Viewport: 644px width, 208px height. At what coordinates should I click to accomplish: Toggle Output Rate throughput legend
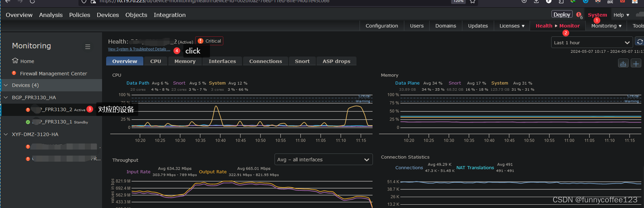pos(213,172)
